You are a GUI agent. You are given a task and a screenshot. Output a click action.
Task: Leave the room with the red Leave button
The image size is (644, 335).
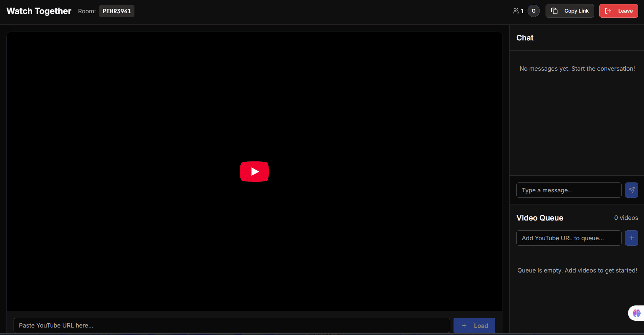pos(619,11)
